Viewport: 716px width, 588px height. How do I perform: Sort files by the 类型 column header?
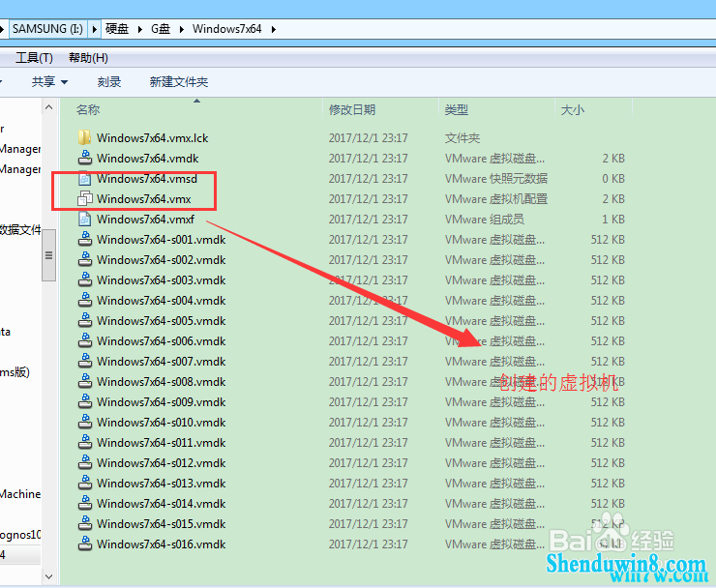pyautogui.click(x=456, y=109)
